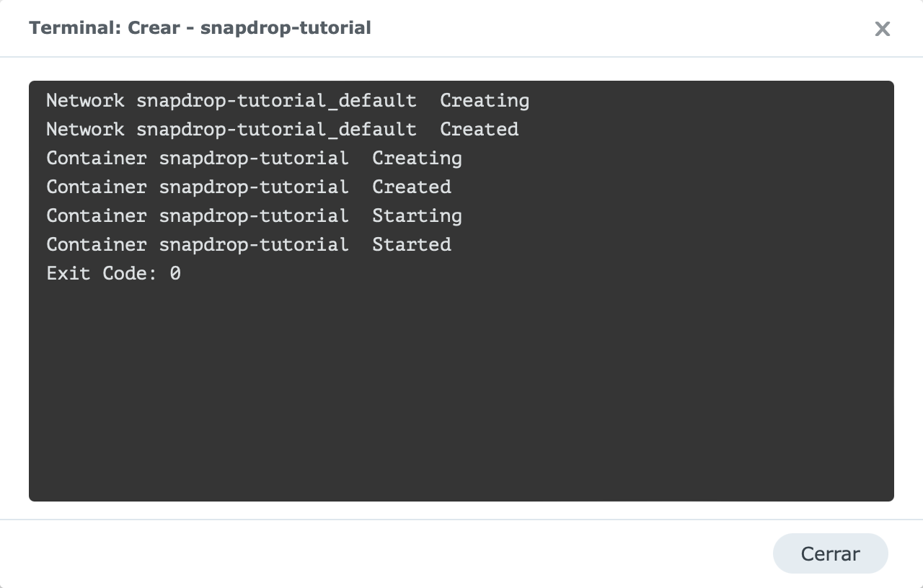The height and width of the screenshot is (588, 923).
Task: Click the line 'Container snapdrop-tutorial Created'
Action: click(x=249, y=187)
